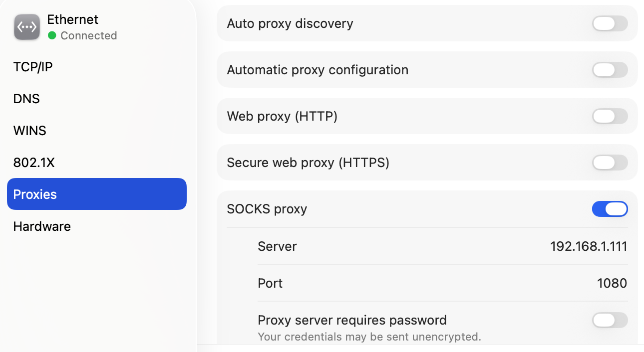Viewport: 644px width, 352px height.
Task: Switch to DNS settings
Action: [26, 99]
